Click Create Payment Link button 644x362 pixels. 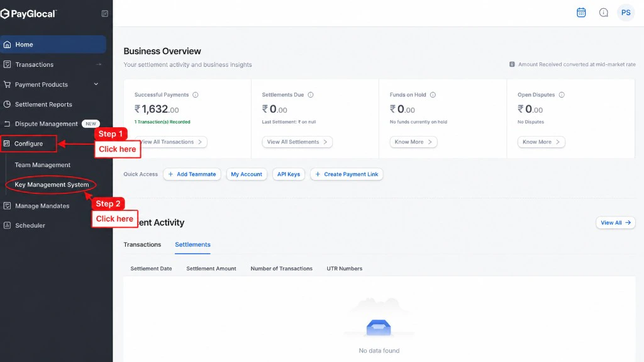[x=347, y=174]
